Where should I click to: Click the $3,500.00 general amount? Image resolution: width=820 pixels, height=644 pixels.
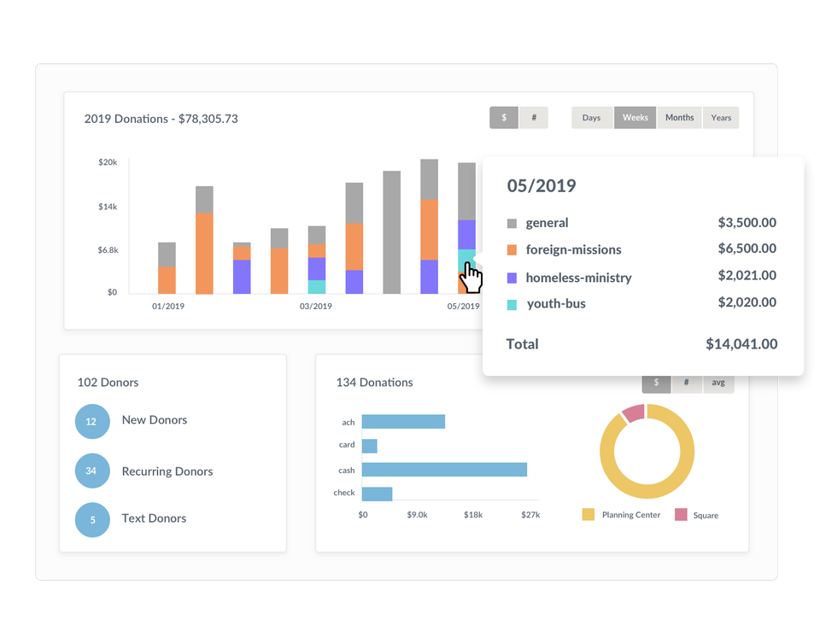click(747, 223)
